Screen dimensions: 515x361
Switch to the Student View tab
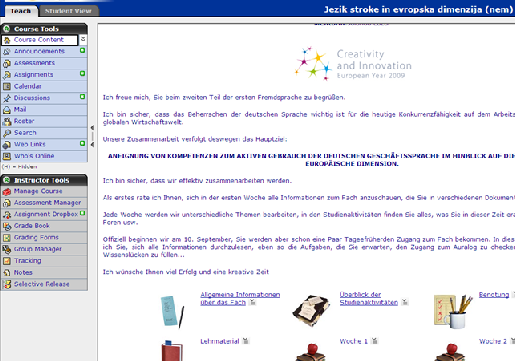(68, 11)
